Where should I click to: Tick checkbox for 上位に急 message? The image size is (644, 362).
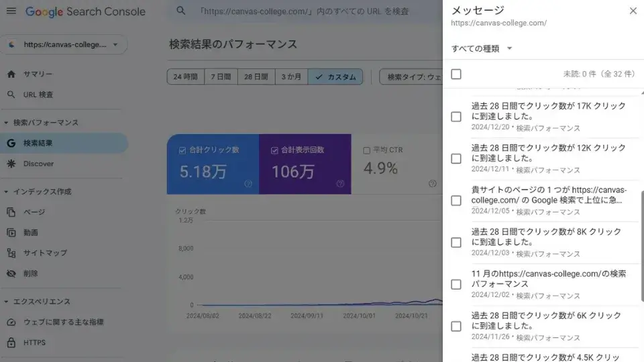click(x=456, y=200)
